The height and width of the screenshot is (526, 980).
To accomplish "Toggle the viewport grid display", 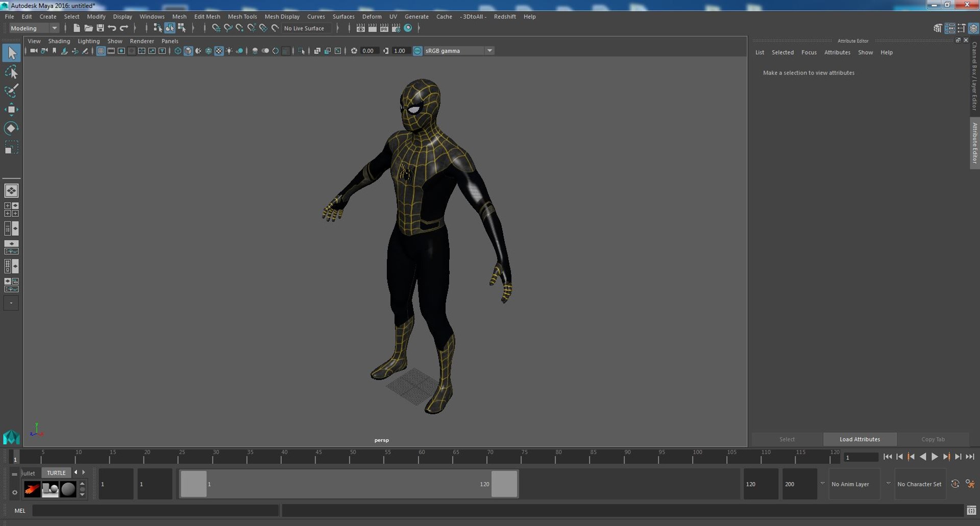I will (101, 51).
